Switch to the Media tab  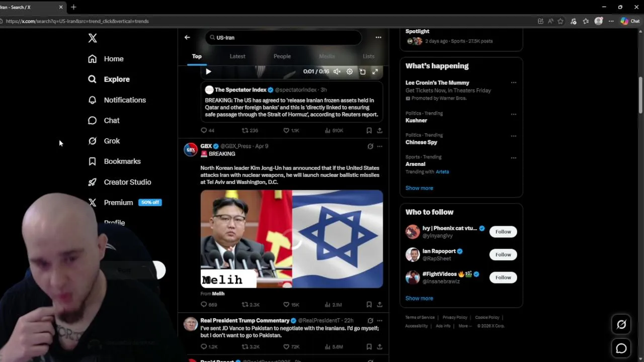[x=327, y=56]
